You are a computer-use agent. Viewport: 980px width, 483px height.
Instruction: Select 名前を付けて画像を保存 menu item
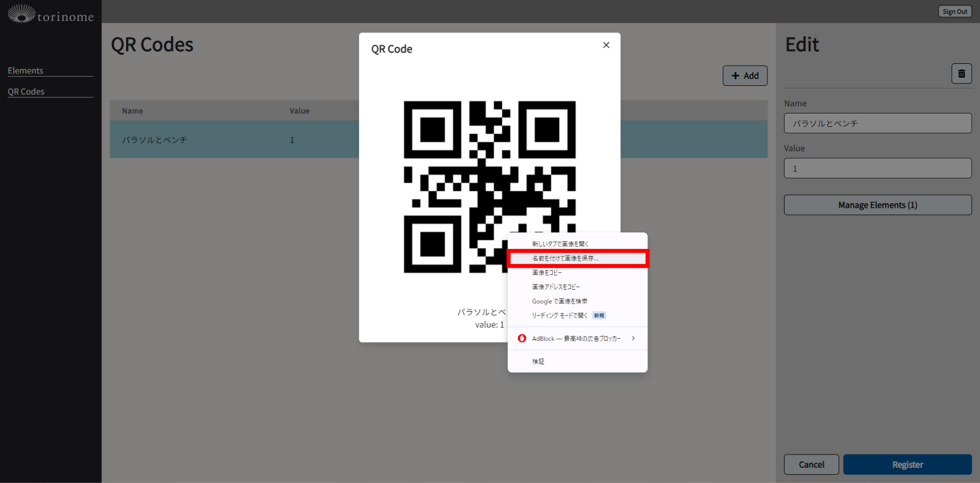(565, 258)
